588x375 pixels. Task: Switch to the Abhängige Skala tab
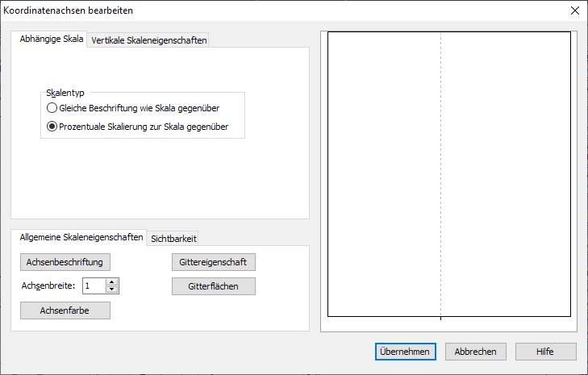(x=51, y=40)
